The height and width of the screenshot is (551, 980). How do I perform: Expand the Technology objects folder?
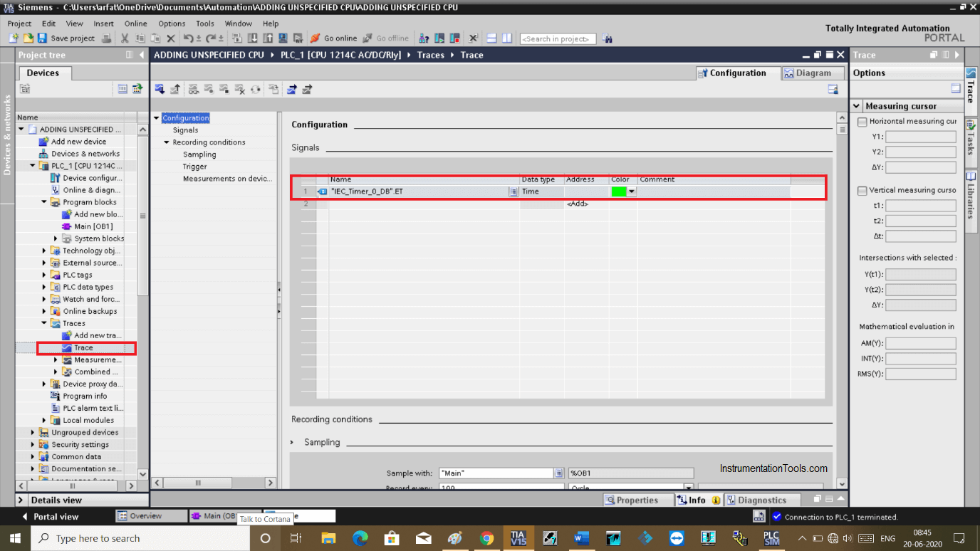pos(44,251)
